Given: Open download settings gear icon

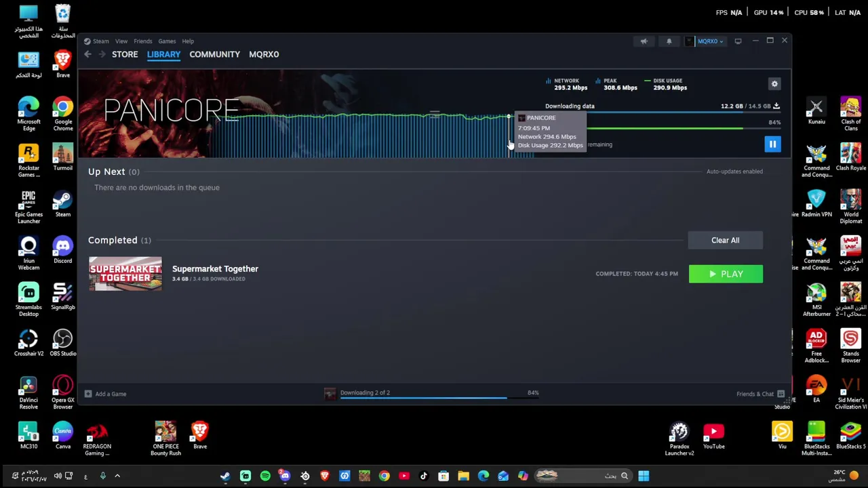Looking at the screenshot, I should click(x=774, y=83).
